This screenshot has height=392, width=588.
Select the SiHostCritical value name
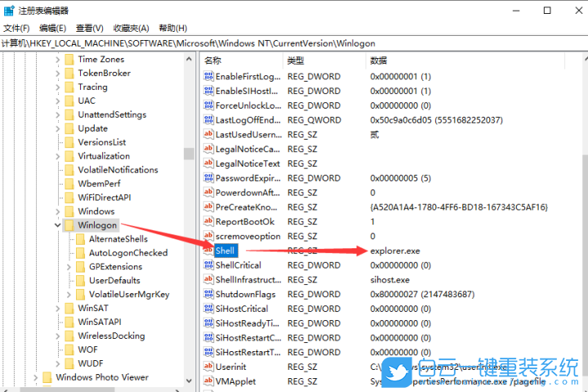[x=242, y=309]
